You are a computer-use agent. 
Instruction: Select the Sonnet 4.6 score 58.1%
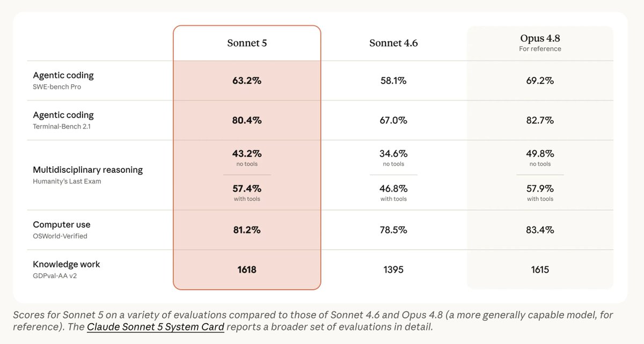pos(393,81)
